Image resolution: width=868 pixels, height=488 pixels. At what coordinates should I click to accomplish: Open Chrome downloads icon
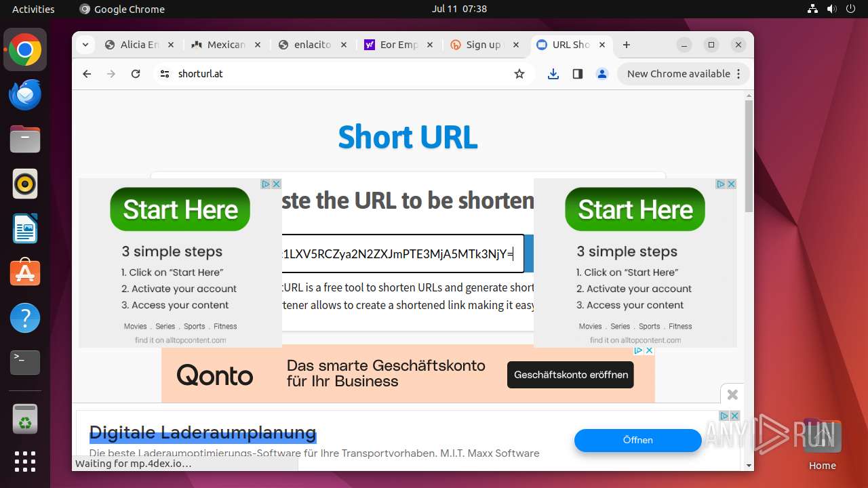pyautogui.click(x=553, y=74)
